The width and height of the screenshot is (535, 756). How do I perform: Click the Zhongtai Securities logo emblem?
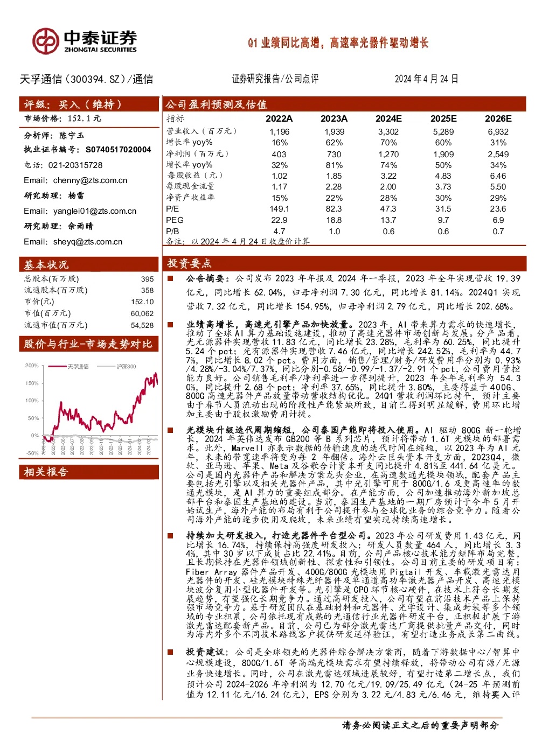coord(45,41)
